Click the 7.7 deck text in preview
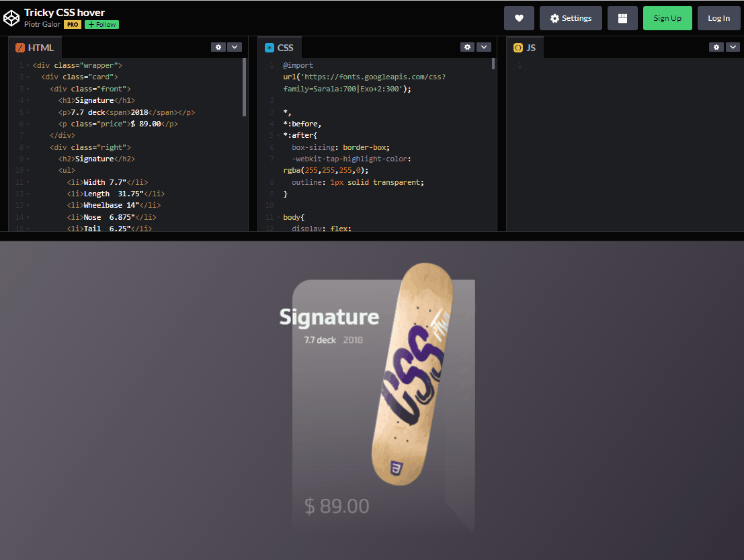The width and height of the screenshot is (744, 560). [320, 339]
